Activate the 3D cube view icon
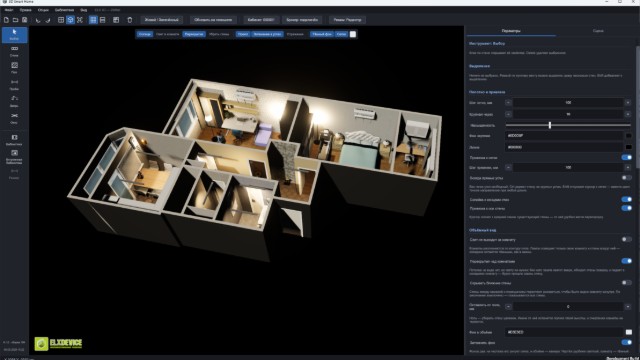The width and height of the screenshot is (640, 360). tap(70, 20)
